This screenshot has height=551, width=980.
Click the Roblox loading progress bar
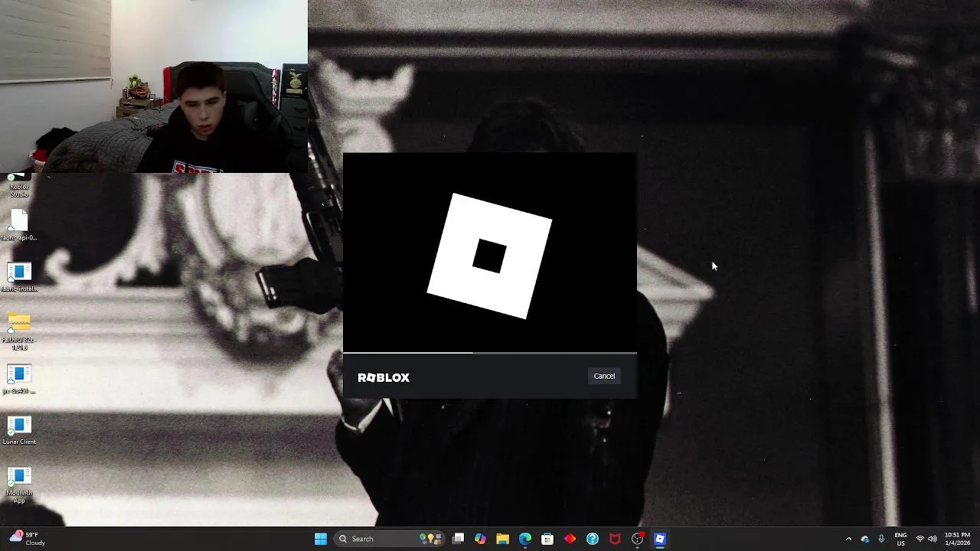pyautogui.click(x=489, y=353)
